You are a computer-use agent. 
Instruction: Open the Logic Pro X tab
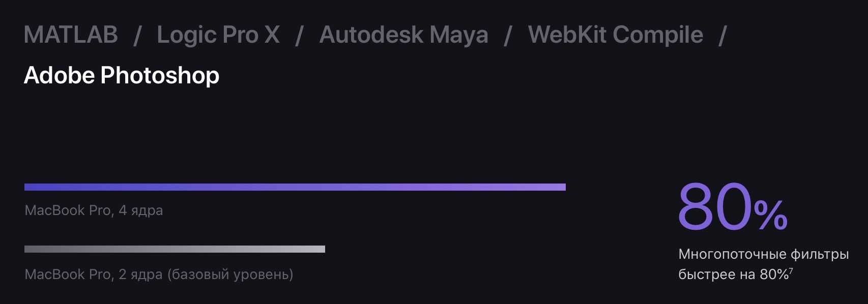tap(218, 35)
